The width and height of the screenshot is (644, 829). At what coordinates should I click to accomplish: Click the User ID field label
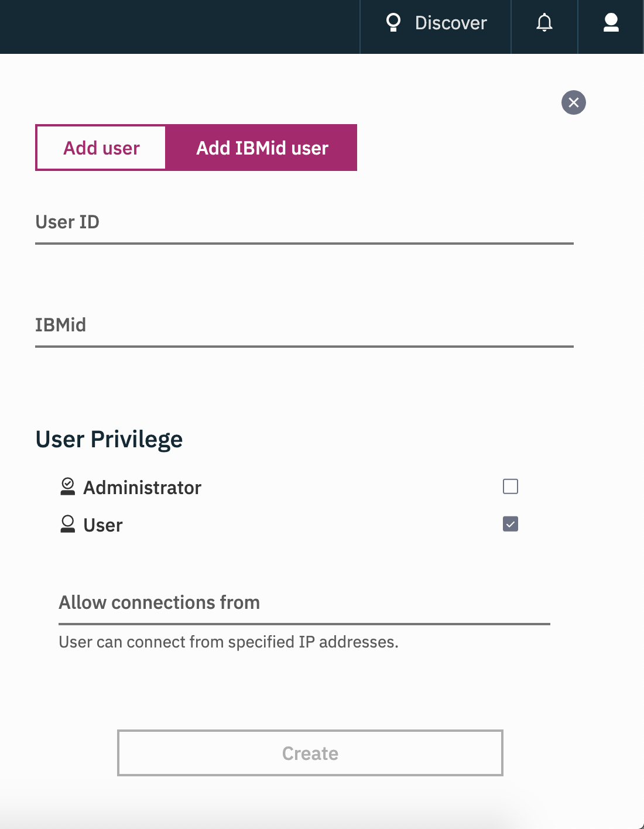pos(67,222)
